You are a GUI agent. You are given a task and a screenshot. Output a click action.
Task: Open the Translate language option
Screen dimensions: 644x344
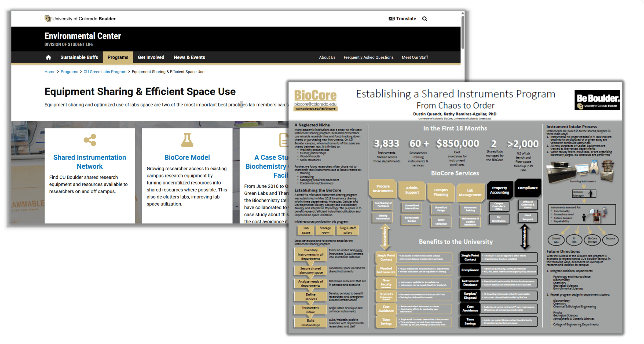(x=402, y=19)
